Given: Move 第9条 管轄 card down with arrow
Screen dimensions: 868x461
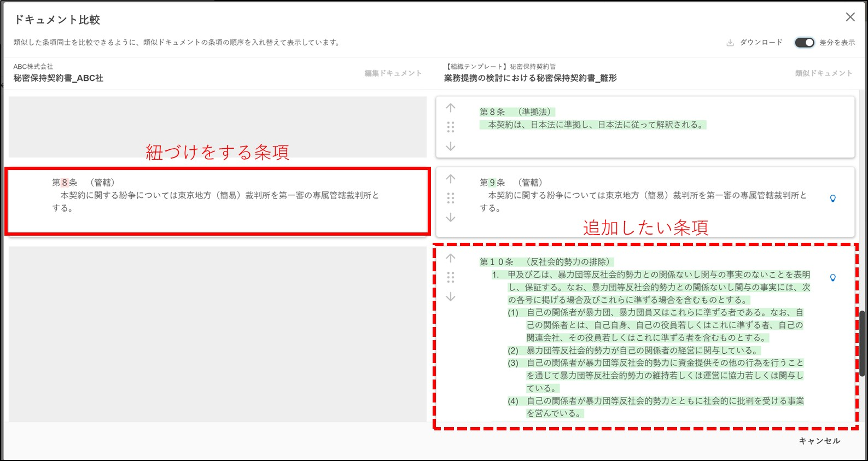Looking at the screenshot, I should (x=451, y=218).
